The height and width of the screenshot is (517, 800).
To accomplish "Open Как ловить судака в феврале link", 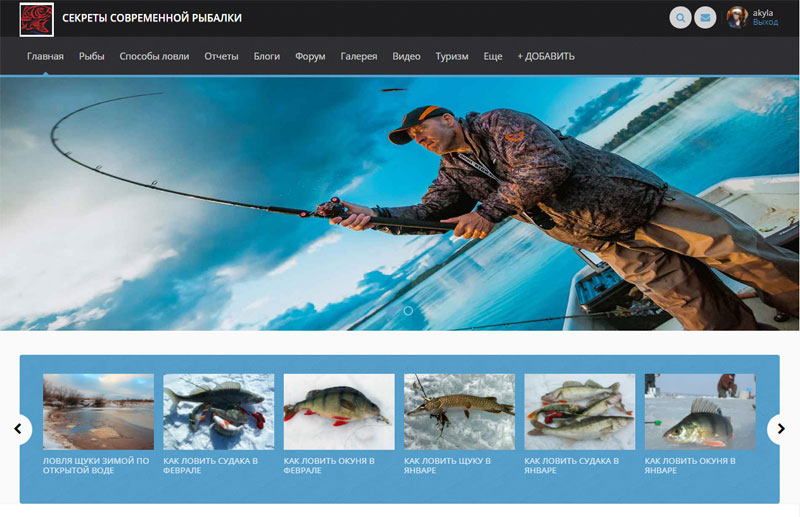I will click(210, 465).
